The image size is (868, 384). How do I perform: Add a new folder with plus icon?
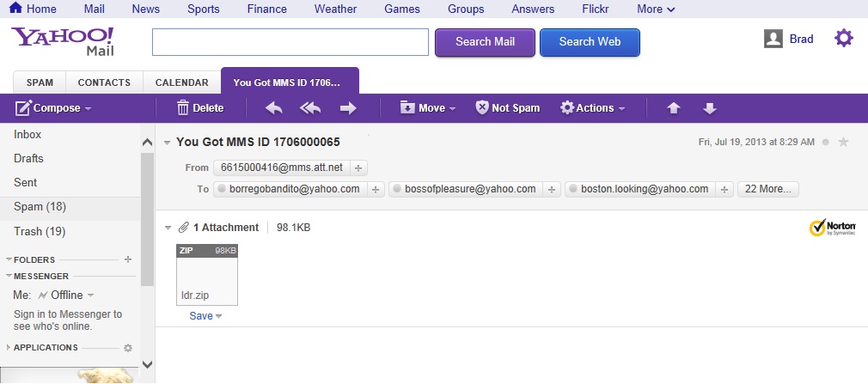click(128, 259)
